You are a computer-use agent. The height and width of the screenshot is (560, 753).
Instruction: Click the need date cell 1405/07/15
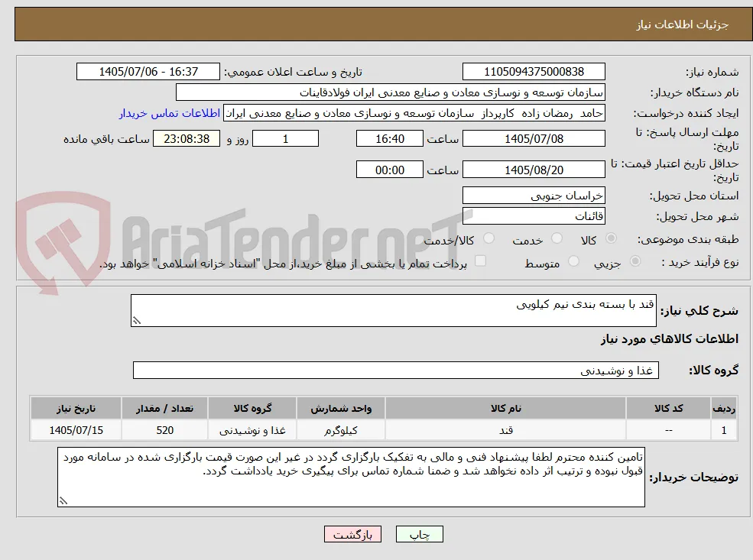76,430
